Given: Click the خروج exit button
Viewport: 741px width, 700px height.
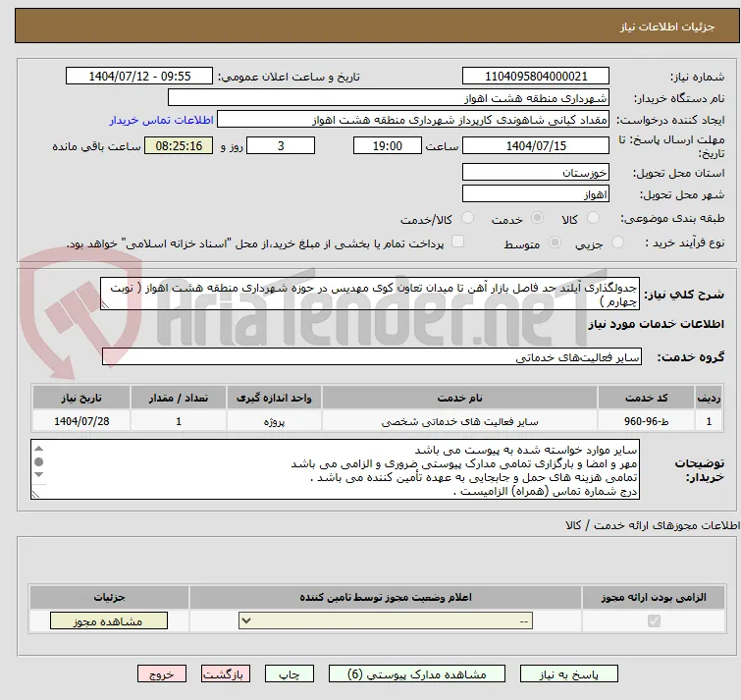Looking at the screenshot, I should [162, 674].
